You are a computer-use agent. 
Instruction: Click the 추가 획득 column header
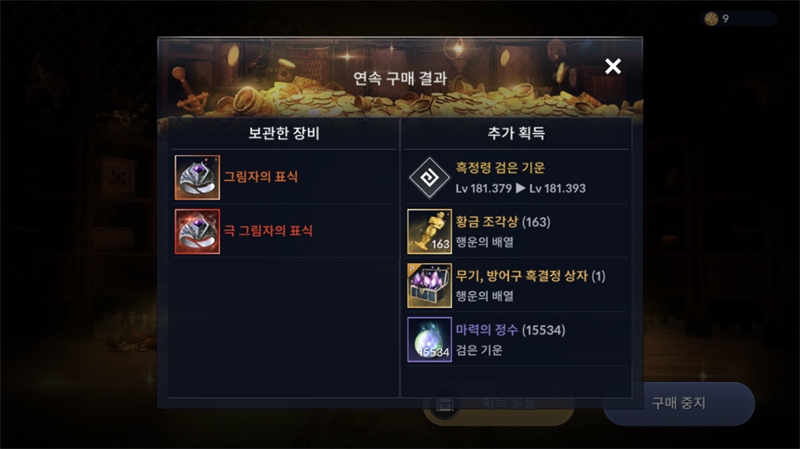[x=516, y=133]
